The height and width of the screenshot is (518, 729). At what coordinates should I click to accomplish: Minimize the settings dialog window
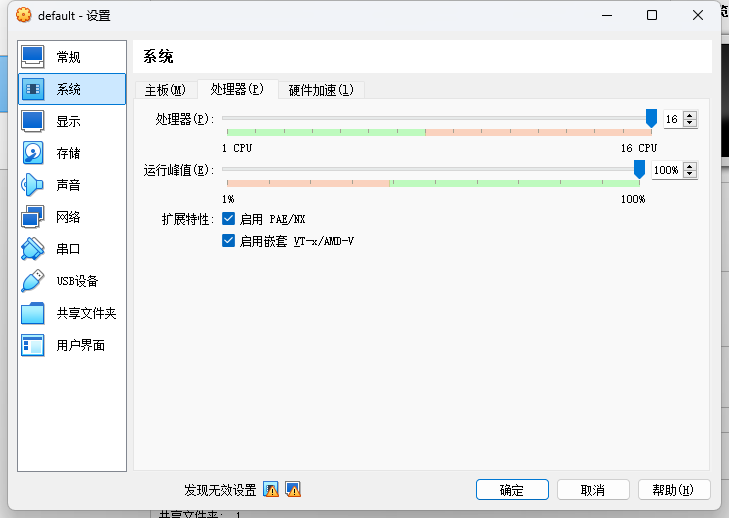(x=607, y=15)
